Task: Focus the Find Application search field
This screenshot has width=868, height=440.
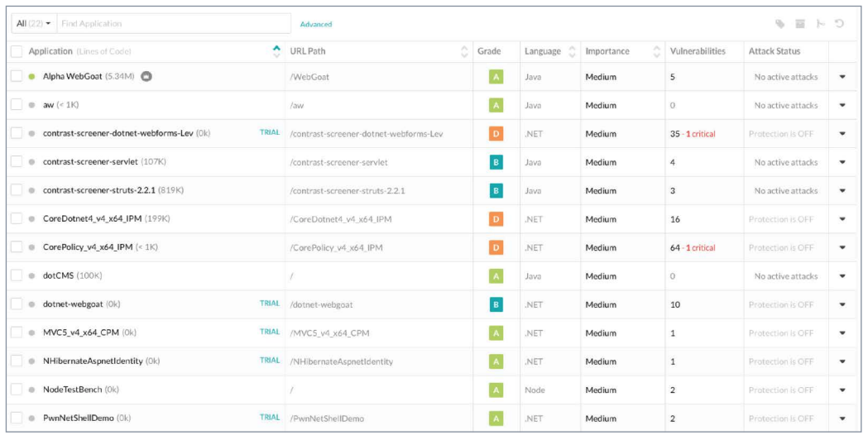Action: 173,24
